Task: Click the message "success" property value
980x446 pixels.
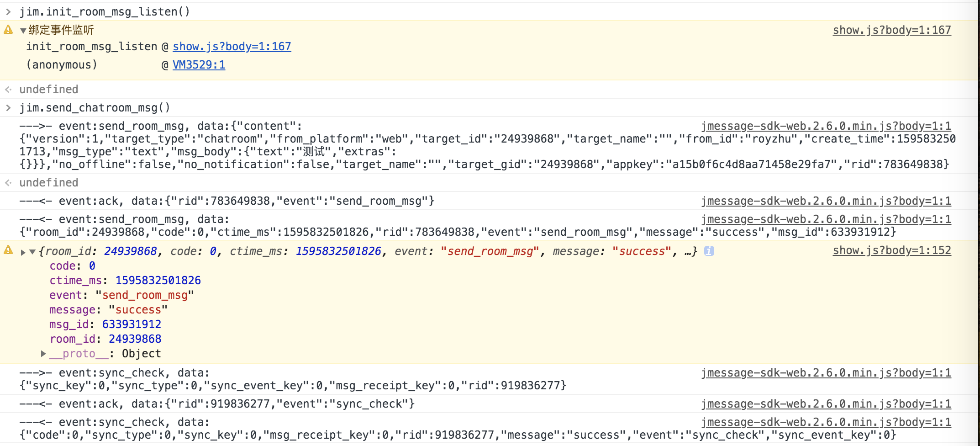Action: click(x=138, y=310)
